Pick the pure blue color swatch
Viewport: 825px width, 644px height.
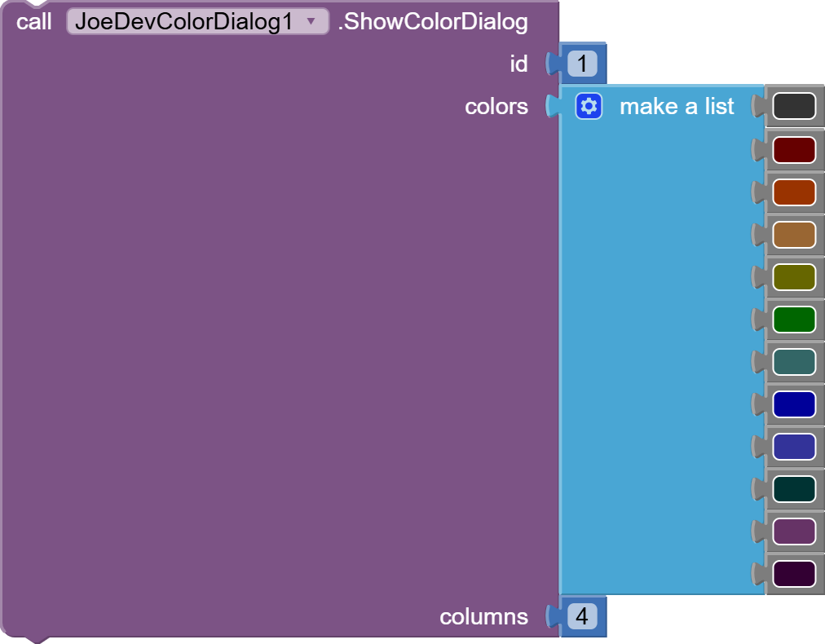point(794,404)
